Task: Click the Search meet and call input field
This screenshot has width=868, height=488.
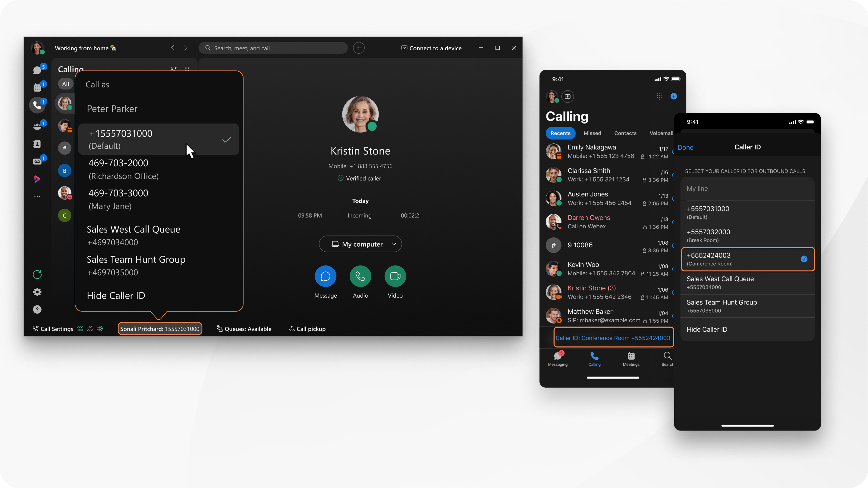Action: pyautogui.click(x=274, y=48)
